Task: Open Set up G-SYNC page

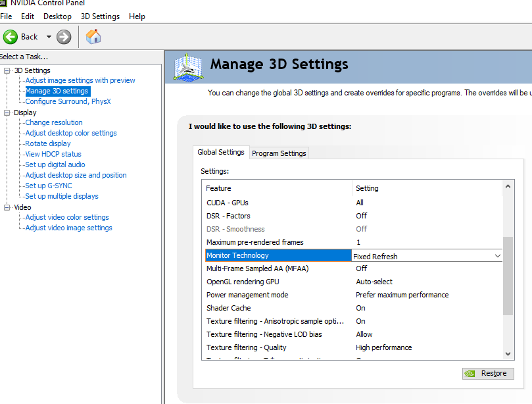Action: (49, 186)
